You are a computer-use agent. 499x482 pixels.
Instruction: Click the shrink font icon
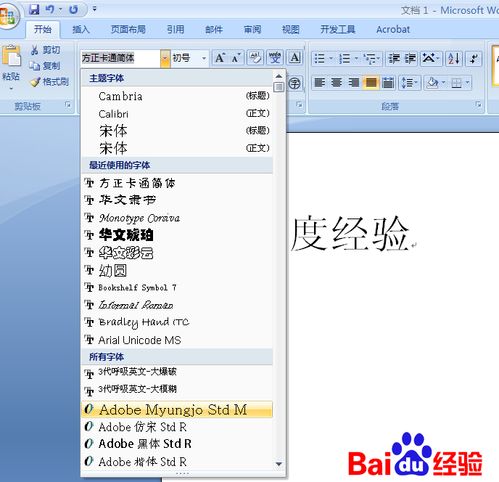(x=236, y=58)
